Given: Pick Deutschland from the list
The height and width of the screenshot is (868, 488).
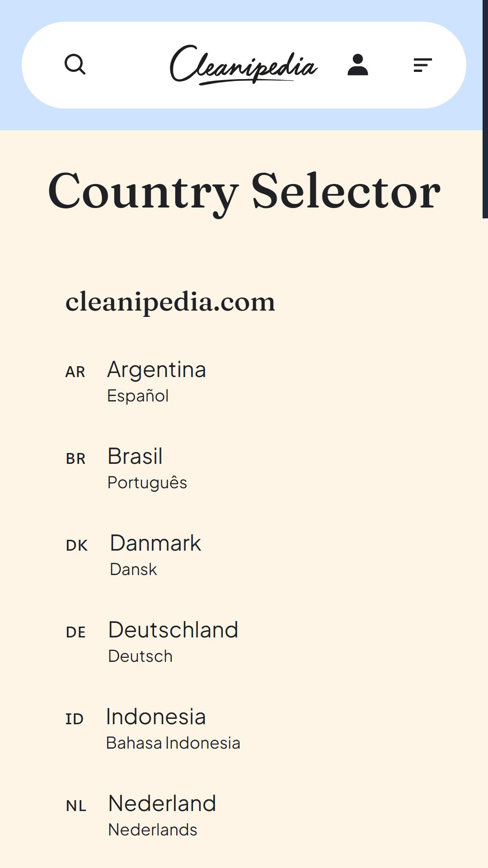Looking at the screenshot, I should (x=173, y=630).
